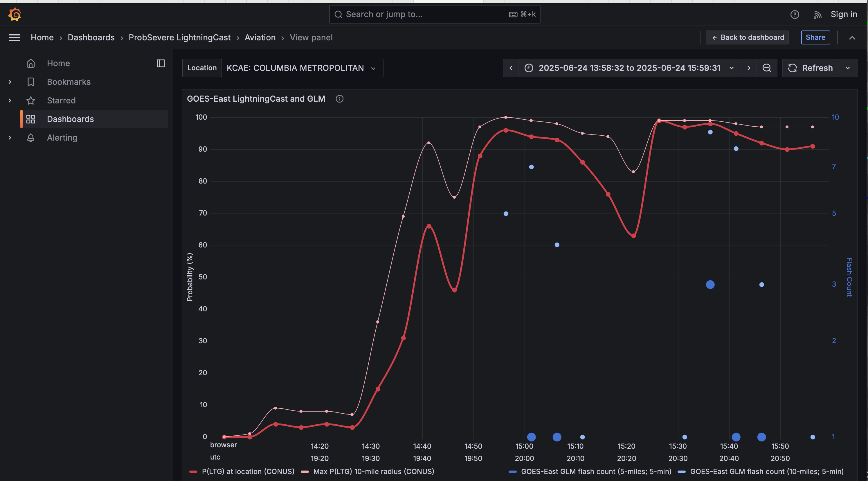Click the panel title GOES-East LightningCast and GLM

[256, 99]
